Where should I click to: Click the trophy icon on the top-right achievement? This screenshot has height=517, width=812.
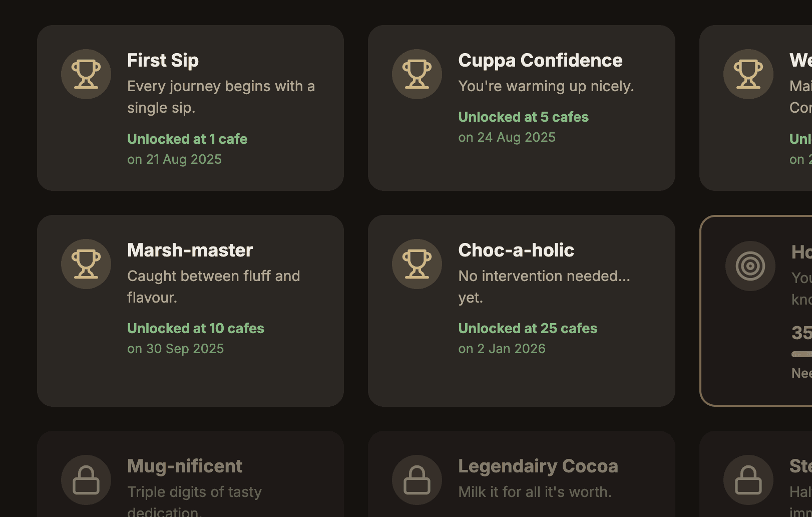coord(748,74)
